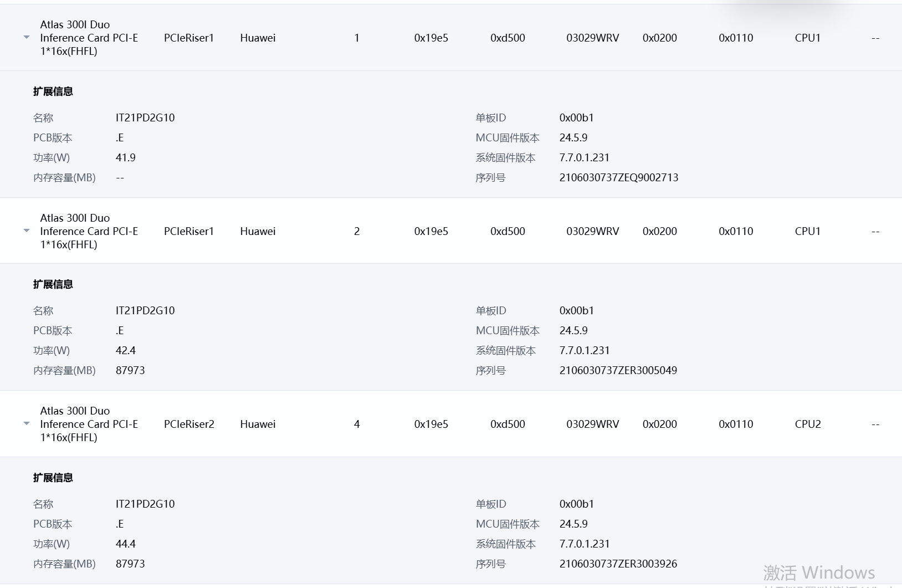Collapse the slot 1 Atlas card row
Screen dimensions: 902x588
pyautogui.click(x=27, y=38)
